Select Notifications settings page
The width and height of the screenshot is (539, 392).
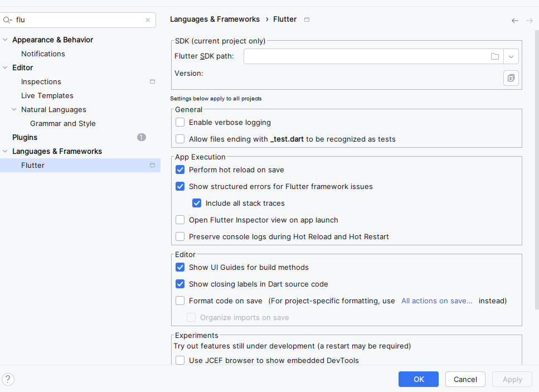pos(43,54)
